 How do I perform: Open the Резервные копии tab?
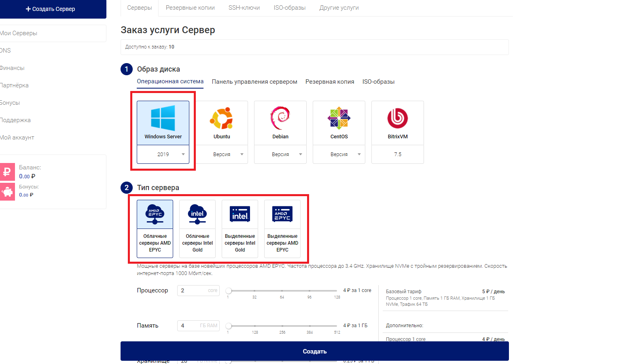pyautogui.click(x=190, y=8)
